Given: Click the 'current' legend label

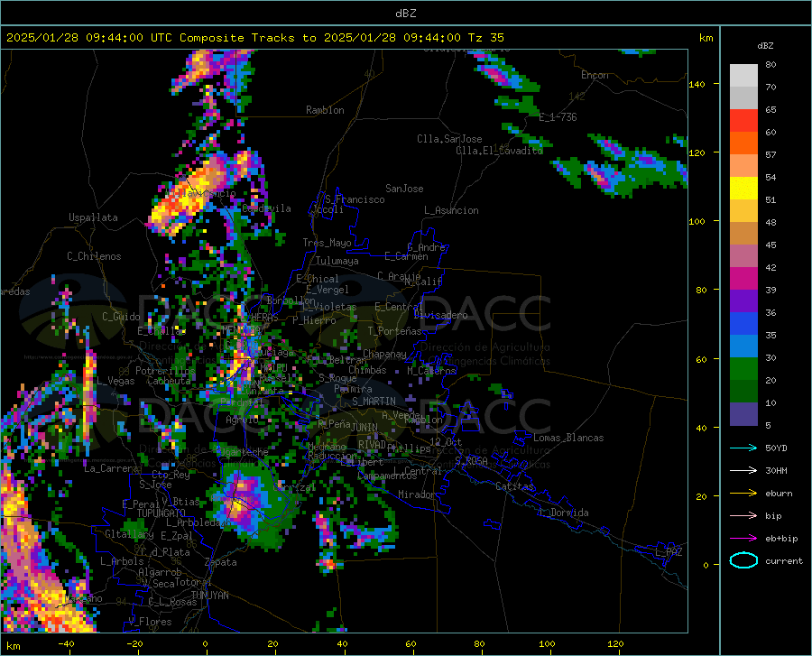Looking at the screenshot, I should [x=784, y=560].
